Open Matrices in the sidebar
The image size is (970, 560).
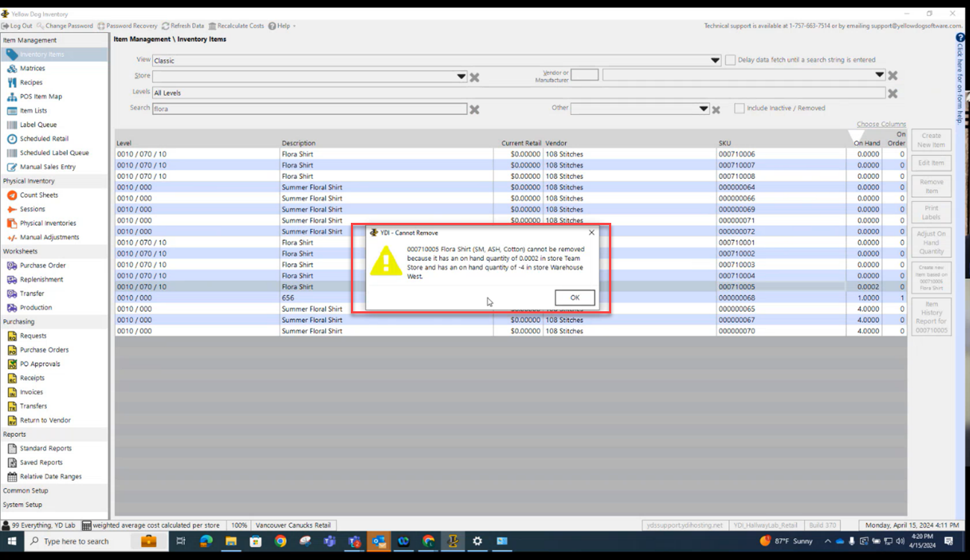click(x=32, y=68)
